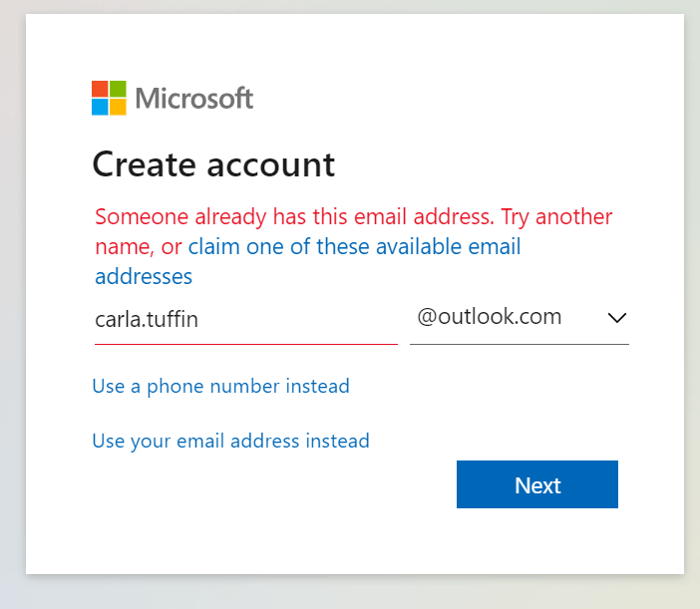The width and height of the screenshot is (700, 609).
Task: Click the yellow square in Microsoft logo
Action: coord(118,107)
